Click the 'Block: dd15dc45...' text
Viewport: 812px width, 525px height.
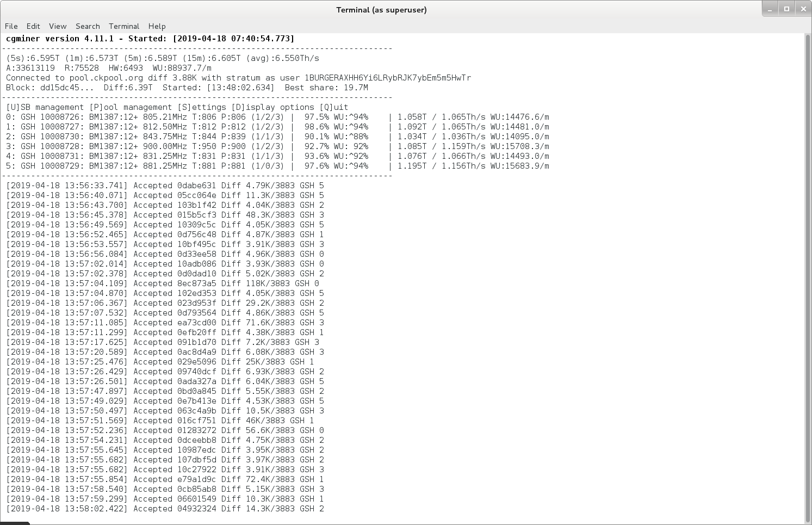click(x=50, y=88)
